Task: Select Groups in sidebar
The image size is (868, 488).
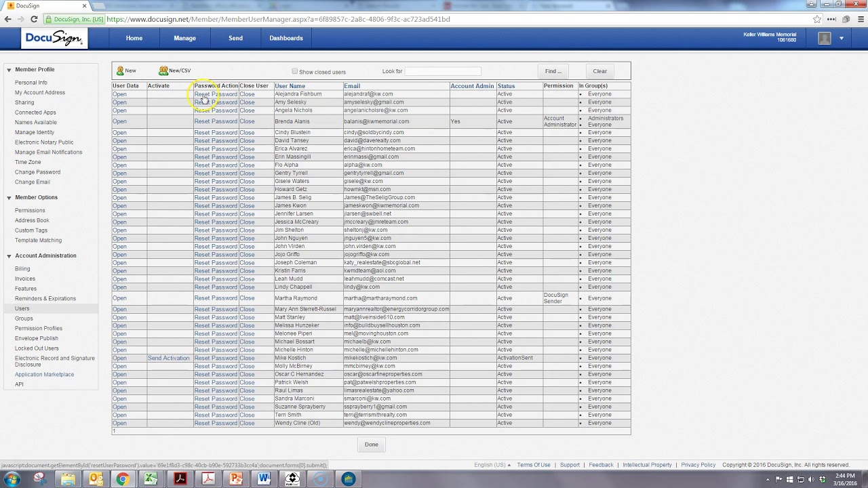Action: coord(24,319)
